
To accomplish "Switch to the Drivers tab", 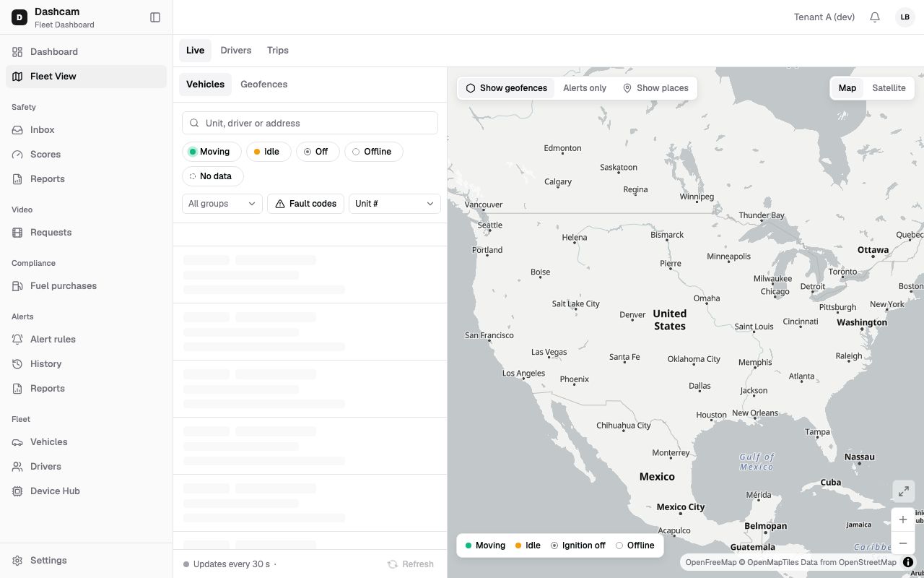I will (236, 51).
